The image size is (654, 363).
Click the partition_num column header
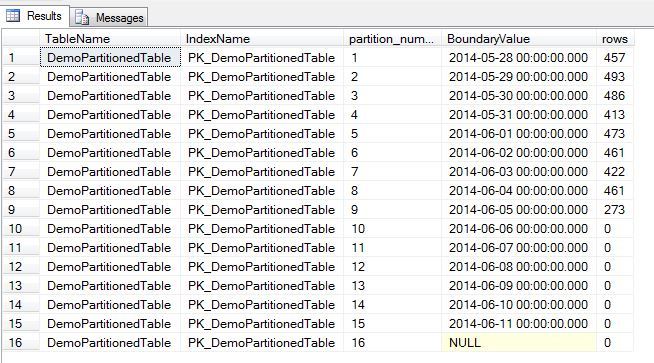[392, 39]
